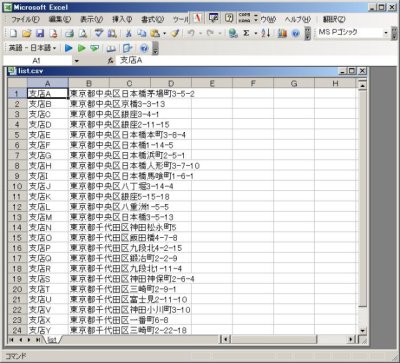Screen dimensions: 400x363
Task: Click the AutoSum sigma icon
Action: pyautogui.click(x=246, y=33)
